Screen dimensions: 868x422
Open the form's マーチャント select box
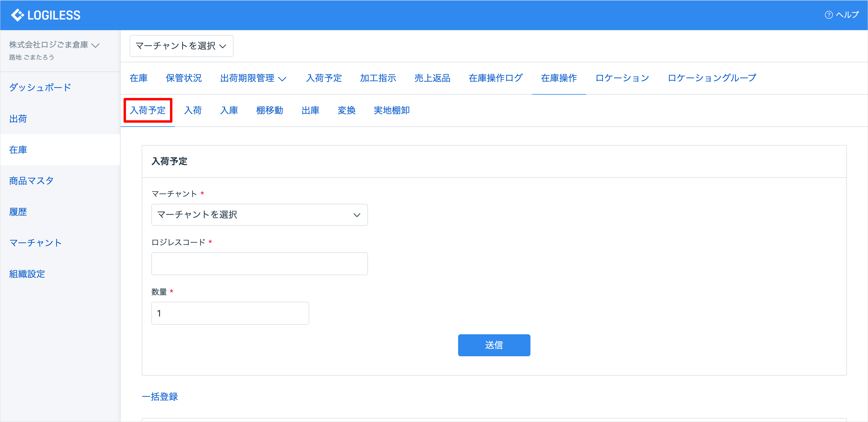pos(259,215)
